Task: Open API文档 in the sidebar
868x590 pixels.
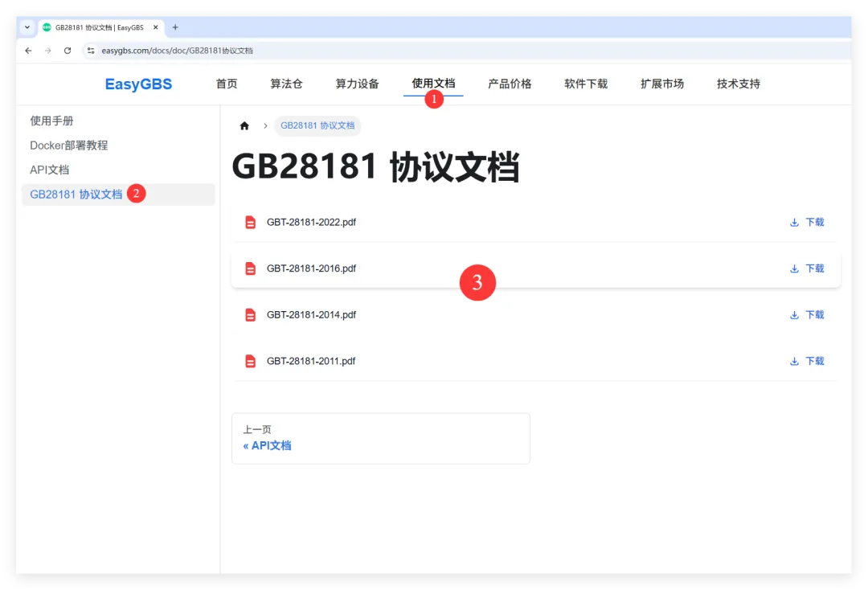Action: 49,170
